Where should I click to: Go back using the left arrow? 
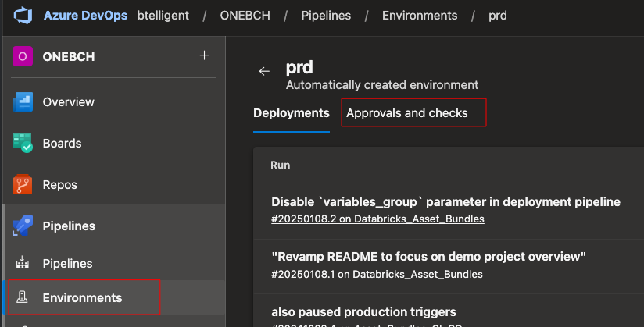click(x=264, y=71)
